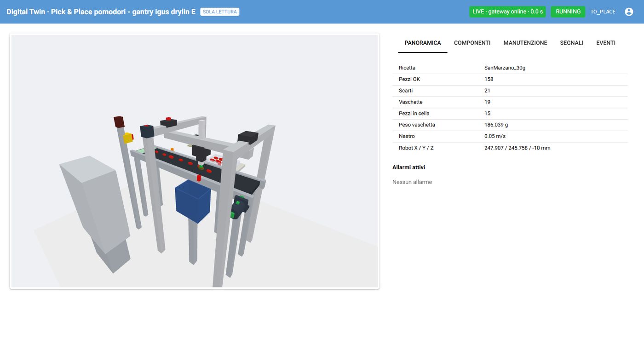Screen dimensions: 644x345
Task: Click the TO_PLACE state label
Action: 603,12
